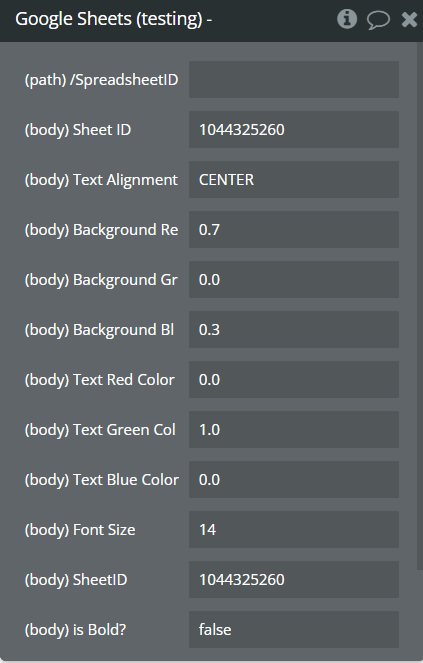The height and width of the screenshot is (663, 423).
Task: Edit Background Red value 0.7
Action: point(294,230)
